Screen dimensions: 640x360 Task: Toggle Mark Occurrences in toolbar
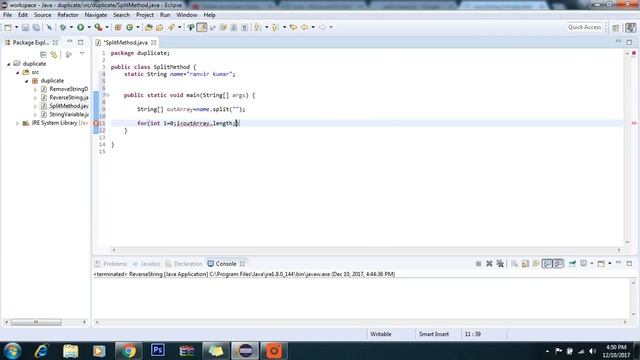point(202,27)
